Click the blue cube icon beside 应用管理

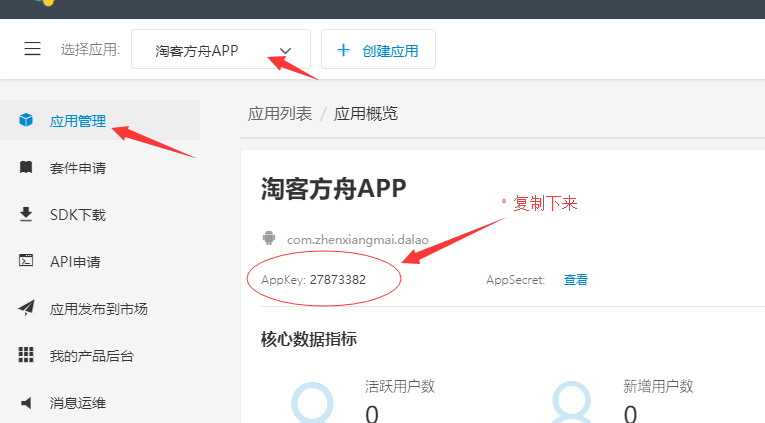coord(26,120)
